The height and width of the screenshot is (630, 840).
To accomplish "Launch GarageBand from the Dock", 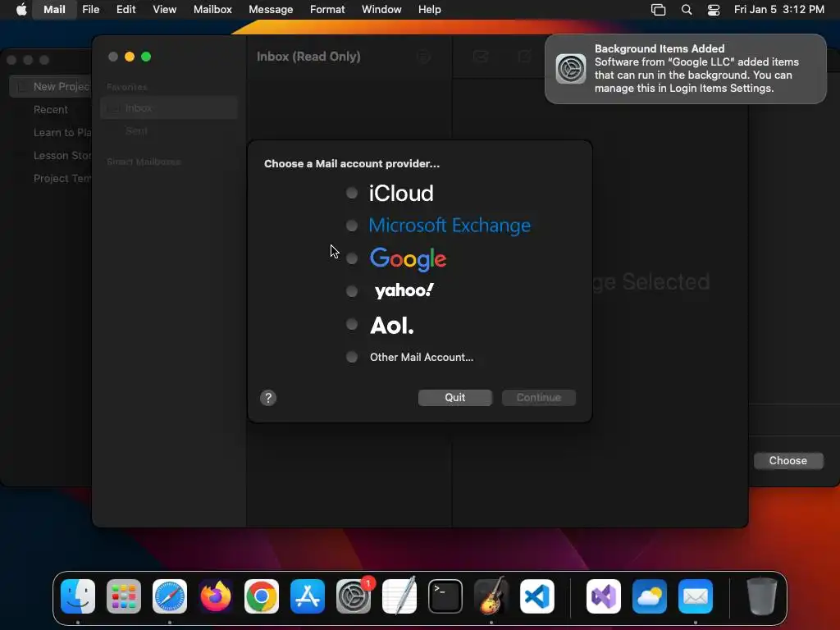I will [x=491, y=596].
